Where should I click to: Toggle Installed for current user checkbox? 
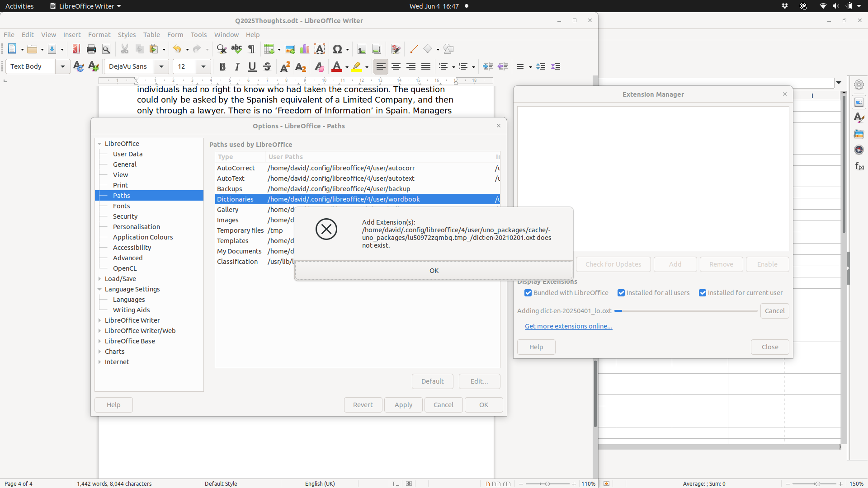[703, 293]
